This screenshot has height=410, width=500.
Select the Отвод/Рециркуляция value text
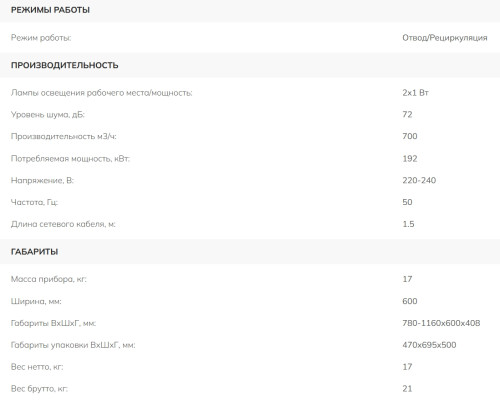(445, 38)
